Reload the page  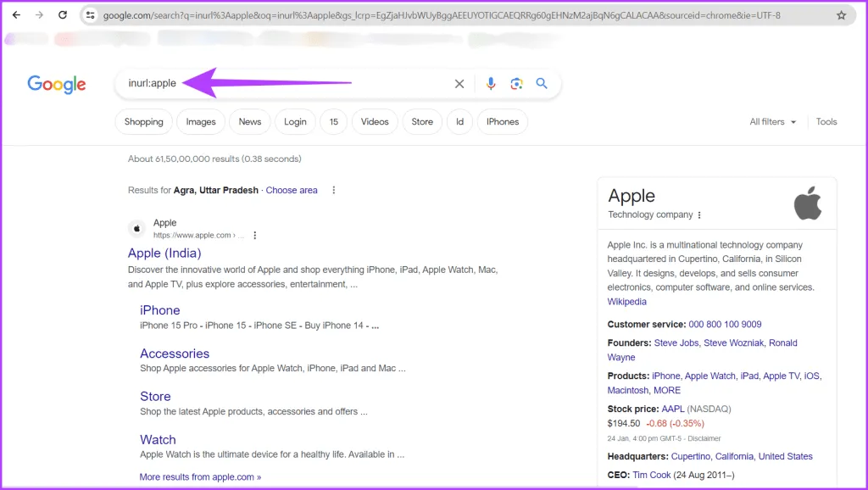(x=63, y=15)
